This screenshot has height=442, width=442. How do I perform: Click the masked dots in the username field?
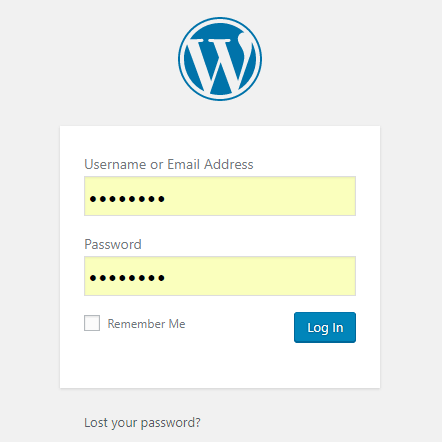point(127,199)
